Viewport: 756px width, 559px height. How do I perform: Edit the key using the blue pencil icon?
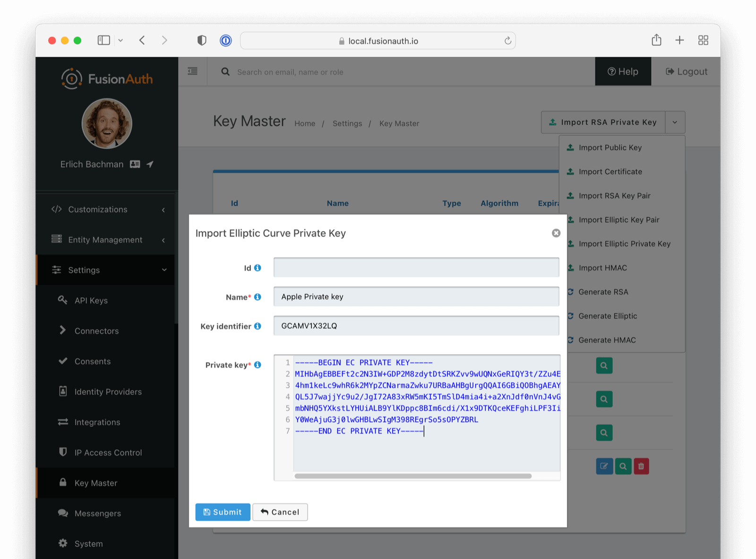(604, 466)
